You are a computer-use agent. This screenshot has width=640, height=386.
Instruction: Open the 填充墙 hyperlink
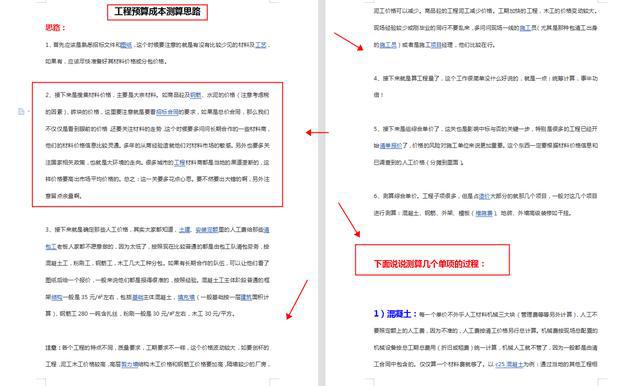(x=187, y=297)
